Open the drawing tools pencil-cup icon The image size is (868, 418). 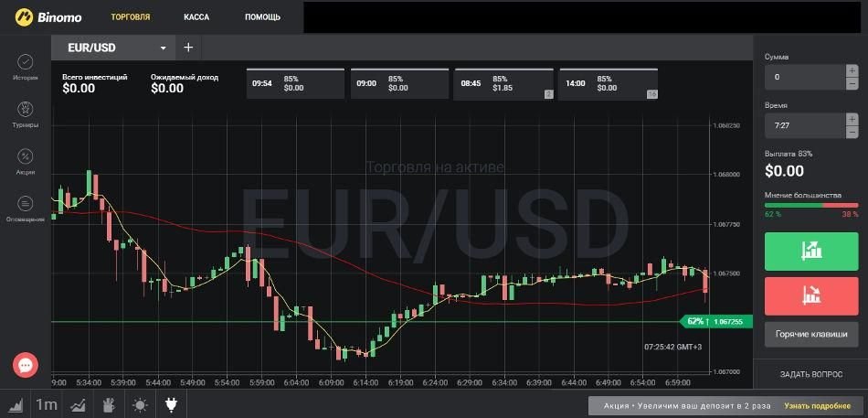pos(109,404)
